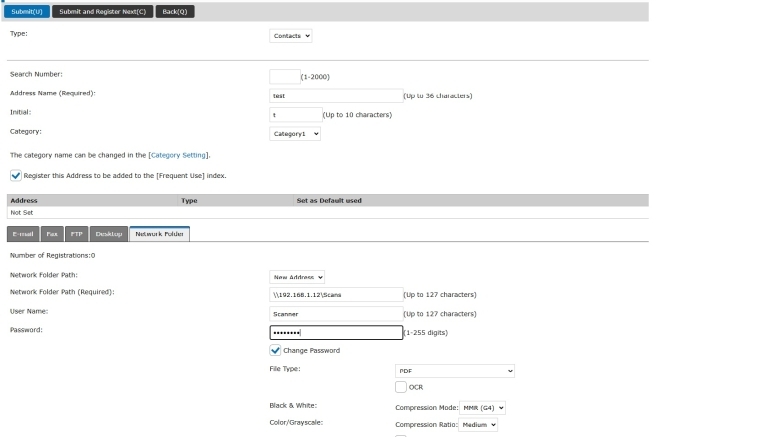
Task: Open the FTP tab
Action: [x=76, y=234]
